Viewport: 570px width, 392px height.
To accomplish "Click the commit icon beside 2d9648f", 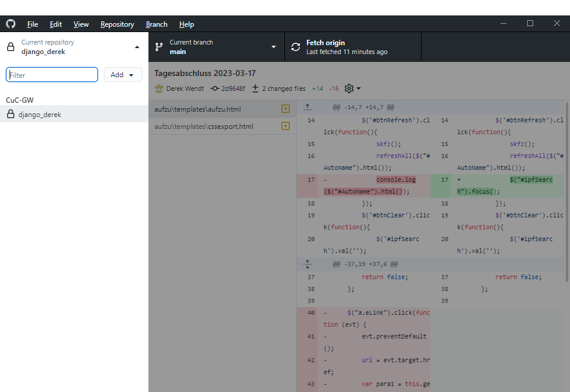I will tap(215, 88).
